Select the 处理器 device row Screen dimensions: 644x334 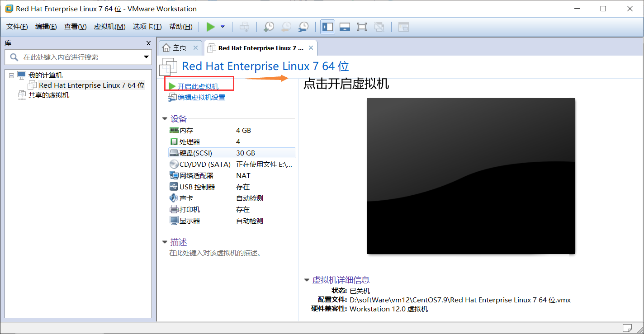232,141
